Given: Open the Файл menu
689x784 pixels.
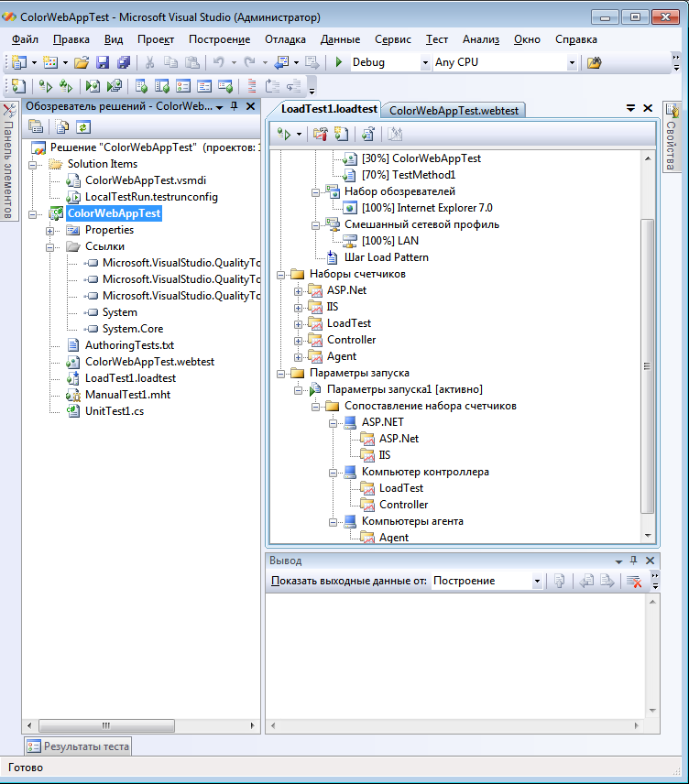Looking at the screenshot, I should (x=25, y=39).
